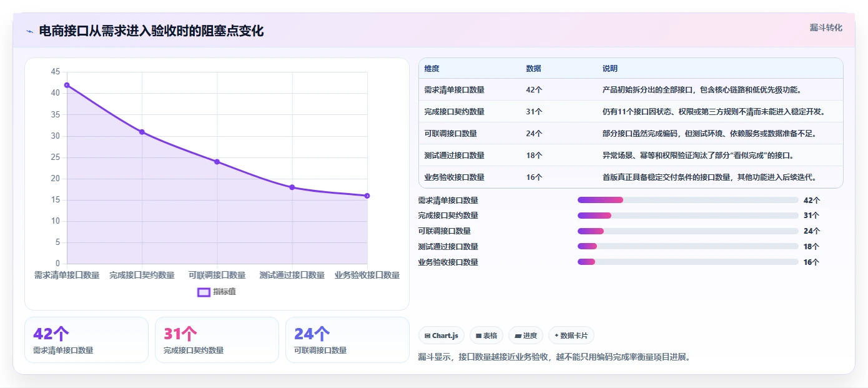Click the 42个 value in the table

pyautogui.click(x=534, y=90)
